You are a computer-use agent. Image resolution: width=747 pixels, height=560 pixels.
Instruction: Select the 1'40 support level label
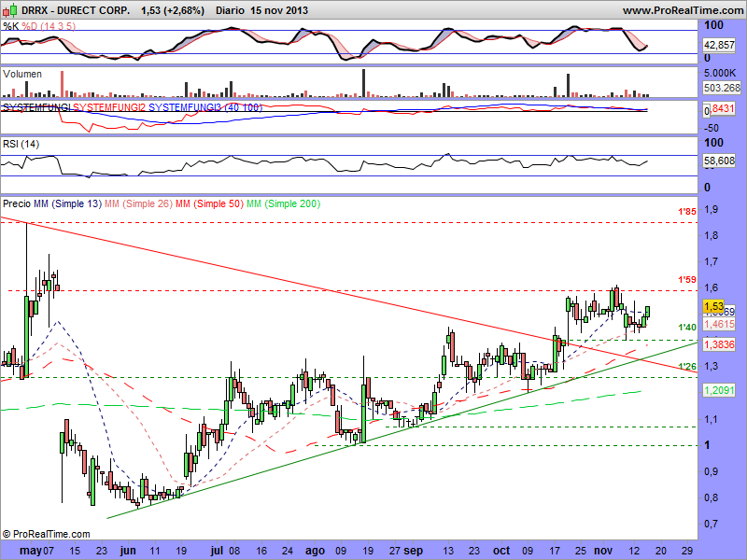pos(687,328)
